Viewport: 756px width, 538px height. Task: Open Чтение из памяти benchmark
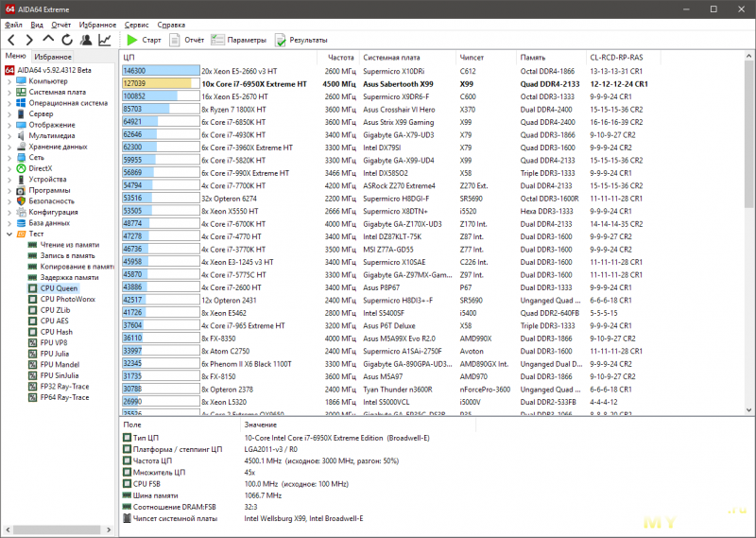[x=70, y=245]
